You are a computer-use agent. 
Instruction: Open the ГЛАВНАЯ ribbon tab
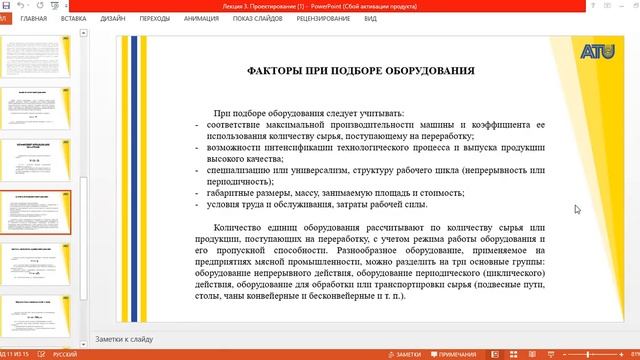34,19
